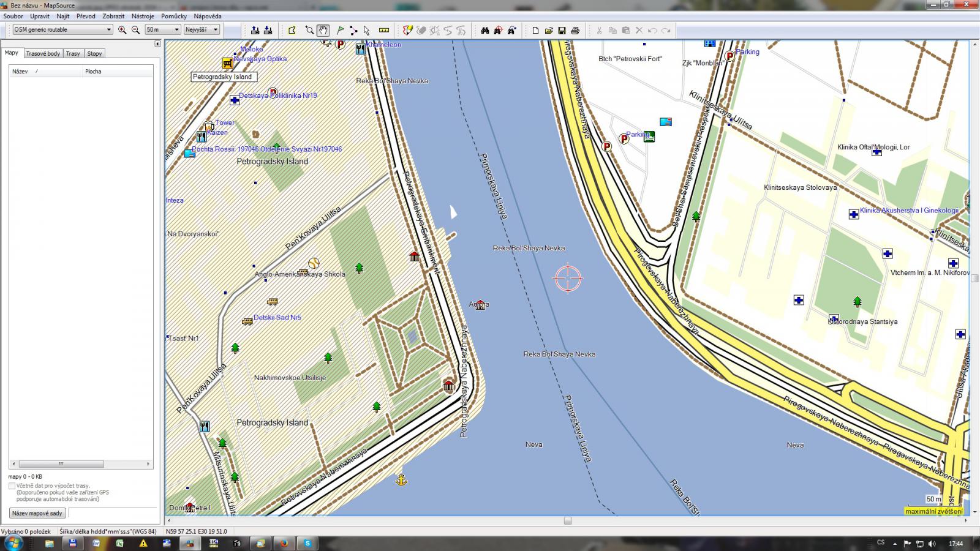
Task: Select the map selection tool
Action: coord(292,30)
